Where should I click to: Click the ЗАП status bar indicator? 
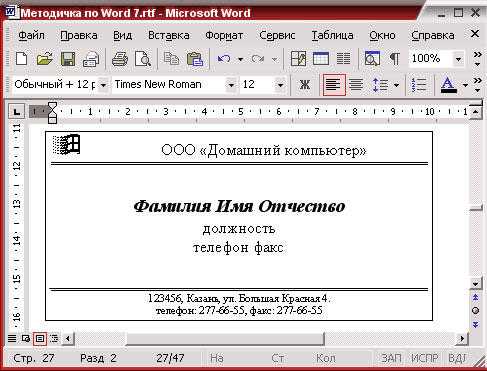pos(391,358)
